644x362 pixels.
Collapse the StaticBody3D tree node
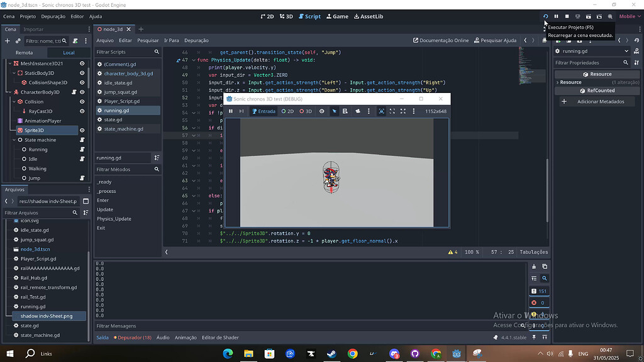click(14, 73)
